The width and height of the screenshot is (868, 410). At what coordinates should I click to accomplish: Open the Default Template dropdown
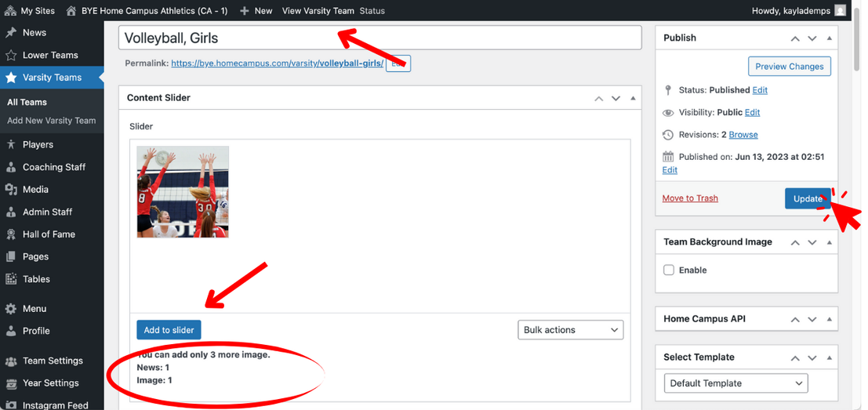pyautogui.click(x=735, y=383)
